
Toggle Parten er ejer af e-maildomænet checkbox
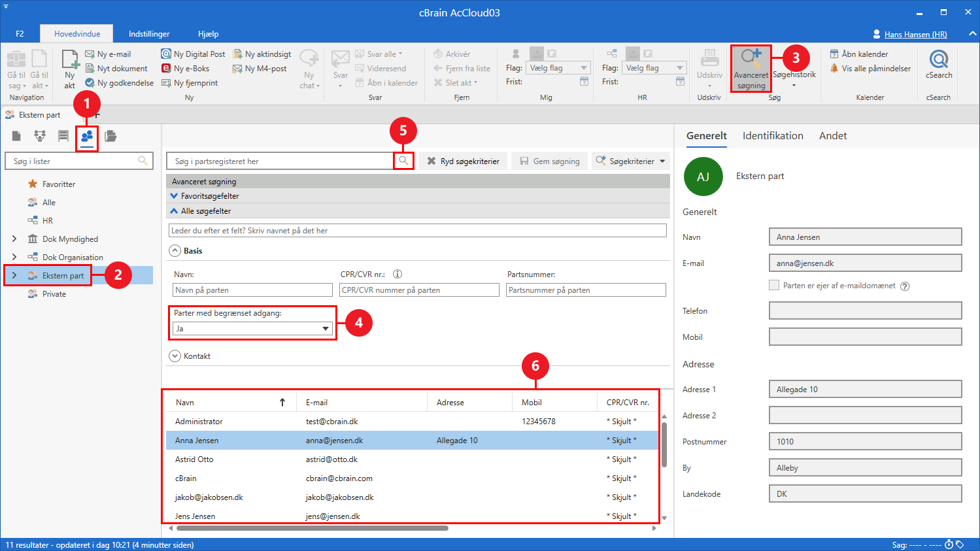tap(774, 285)
